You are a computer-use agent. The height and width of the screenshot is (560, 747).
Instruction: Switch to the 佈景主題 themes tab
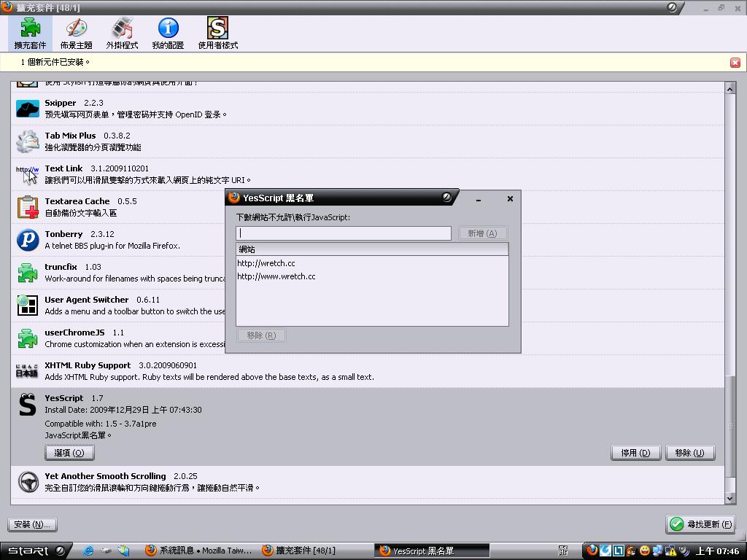[x=76, y=34]
